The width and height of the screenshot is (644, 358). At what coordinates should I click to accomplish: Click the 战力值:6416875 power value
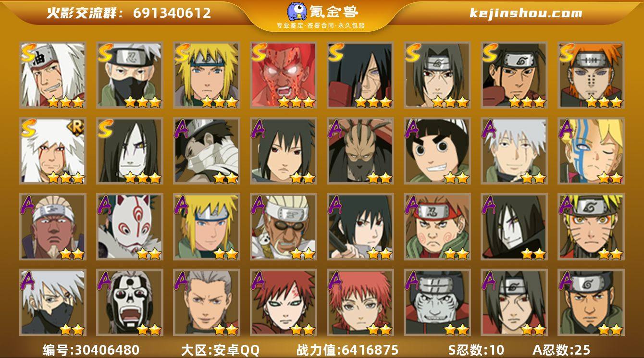tap(347, 350)
